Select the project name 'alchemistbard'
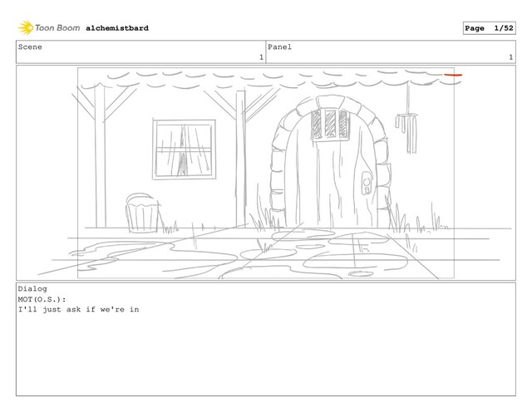Screen dimensions: 532x412 [x=117, y=28]
